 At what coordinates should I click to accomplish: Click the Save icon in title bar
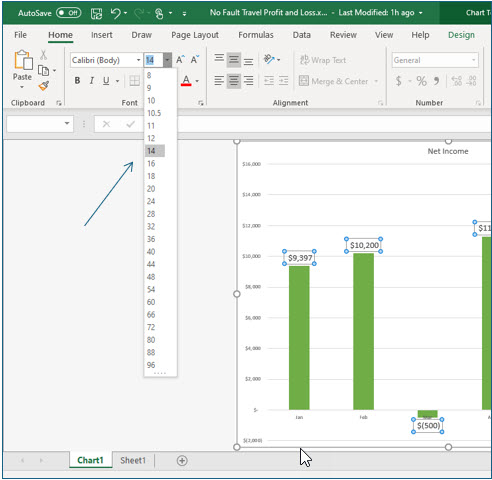click(96, 13)
